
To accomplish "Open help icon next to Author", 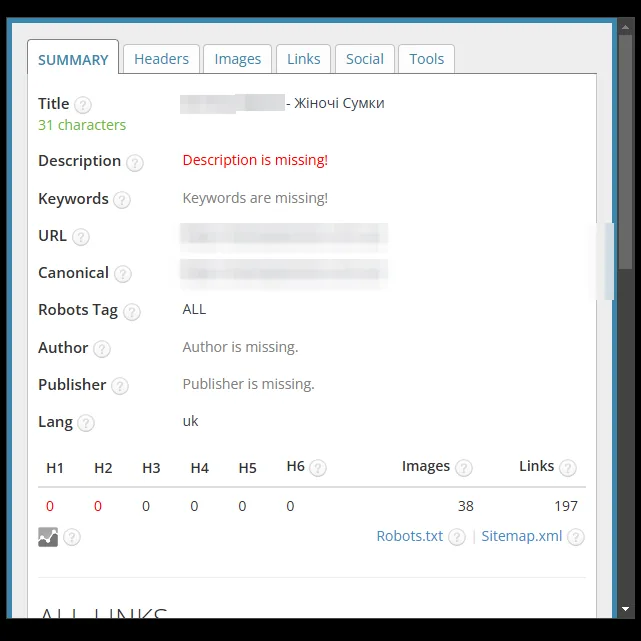I will (x=102, y=349).
